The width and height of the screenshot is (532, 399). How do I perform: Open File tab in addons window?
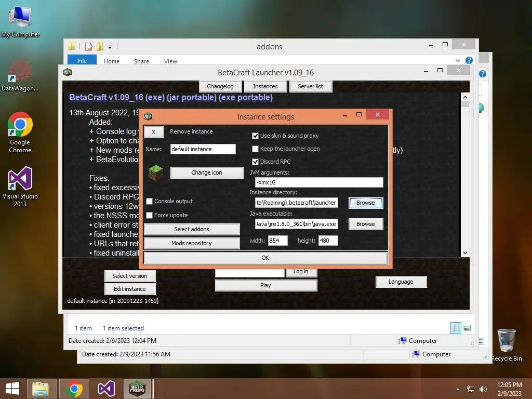[x=82, y=60]
